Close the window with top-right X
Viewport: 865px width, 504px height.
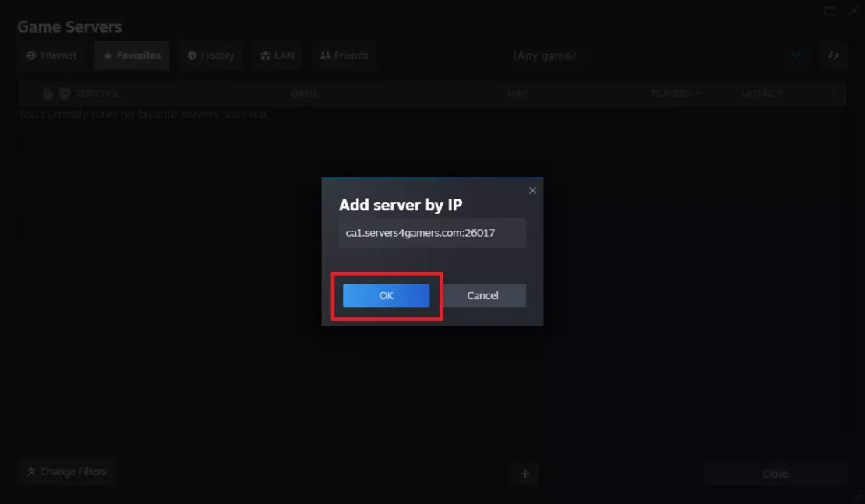(x=853, y=11)
